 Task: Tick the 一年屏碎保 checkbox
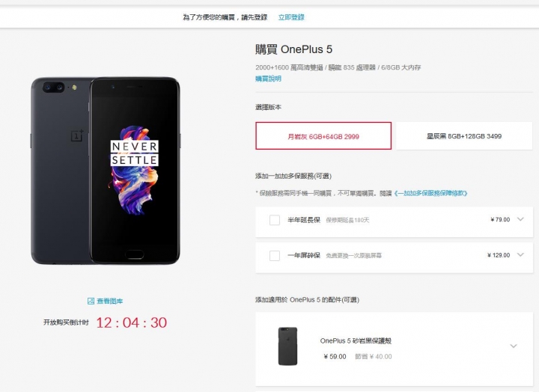275,256
